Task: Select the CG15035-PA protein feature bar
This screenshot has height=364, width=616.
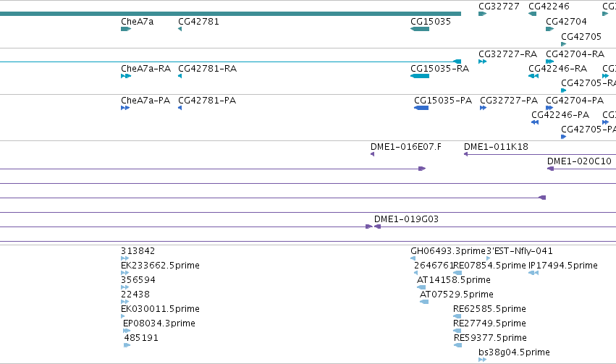Action: pos(421,108)
